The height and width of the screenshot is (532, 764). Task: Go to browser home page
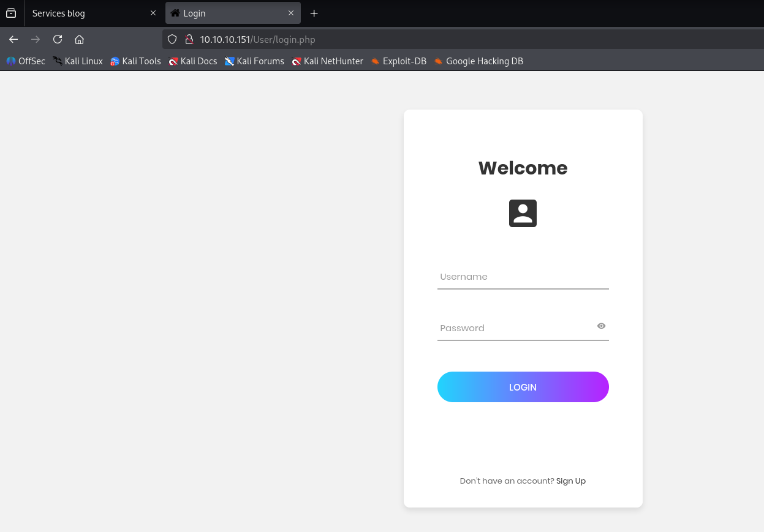pyautogui.click(x=79, y=39)
